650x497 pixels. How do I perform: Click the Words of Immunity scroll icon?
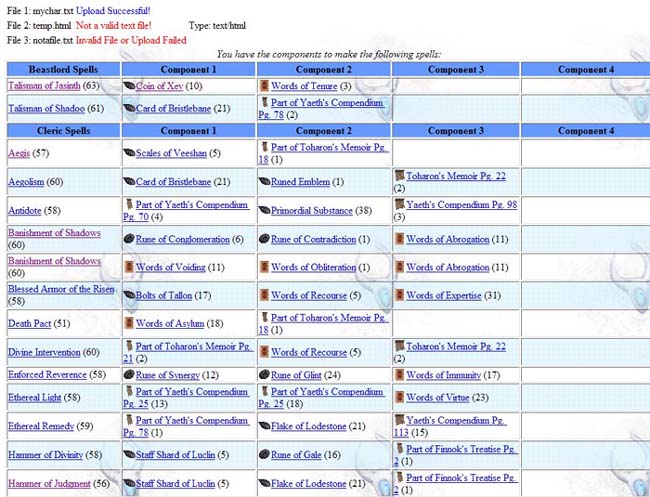tap(399, 375)
